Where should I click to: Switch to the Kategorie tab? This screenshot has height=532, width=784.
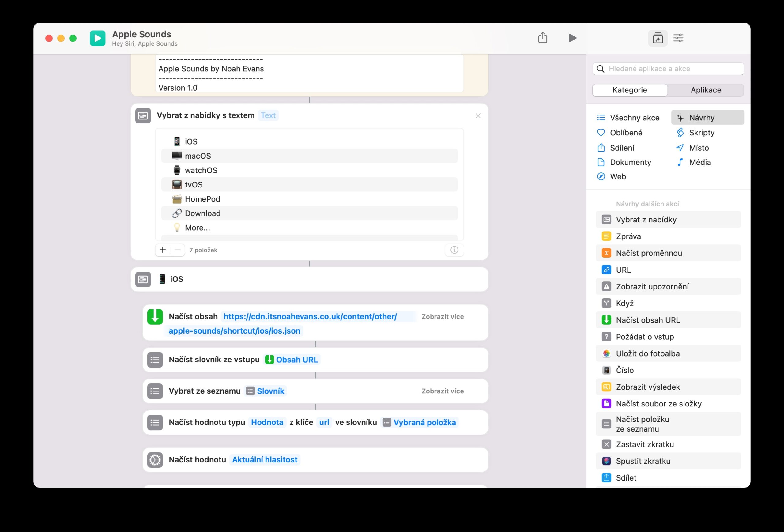(x=629, y=90)
